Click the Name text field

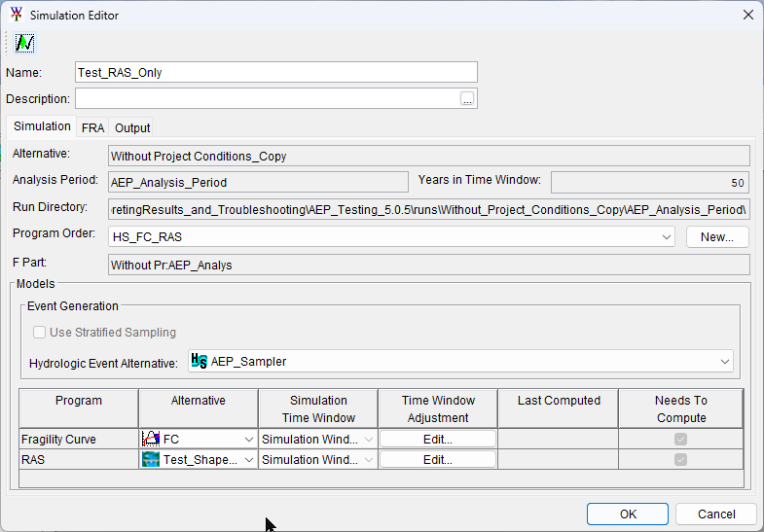pyautogui.click(x=276, y=72)
